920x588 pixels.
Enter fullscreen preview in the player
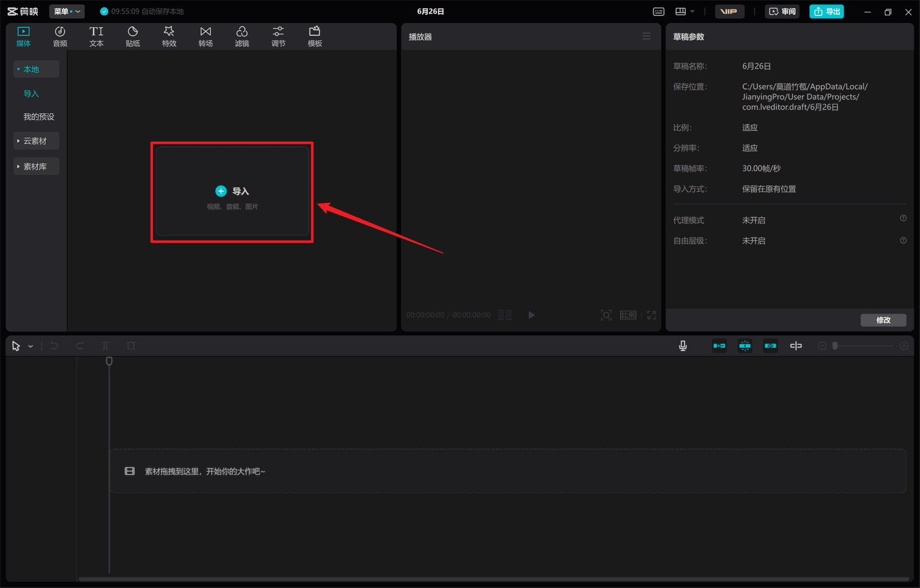[652, 315]
